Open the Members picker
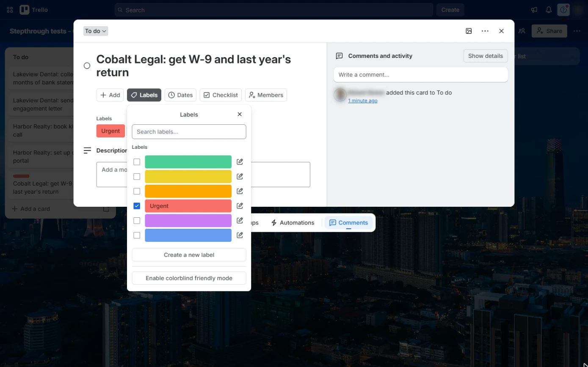 click(x=266, y=95)
